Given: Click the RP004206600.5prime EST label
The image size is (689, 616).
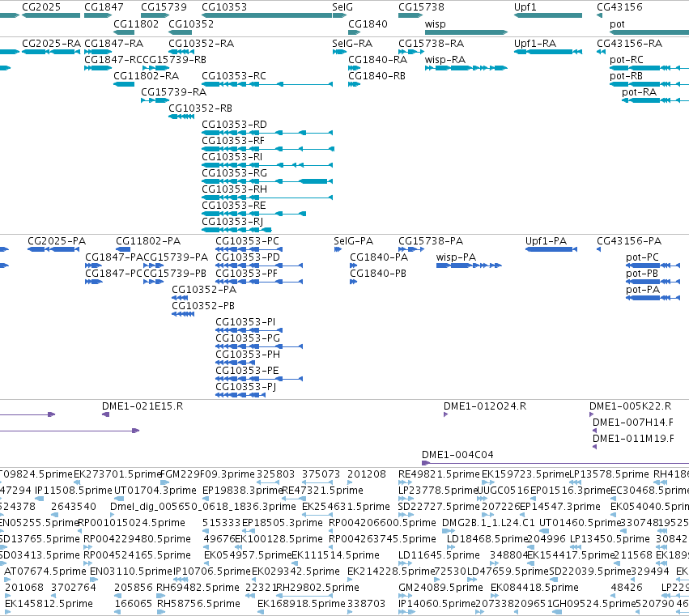Looking at the screenshot, I should (x=383, y=523).
